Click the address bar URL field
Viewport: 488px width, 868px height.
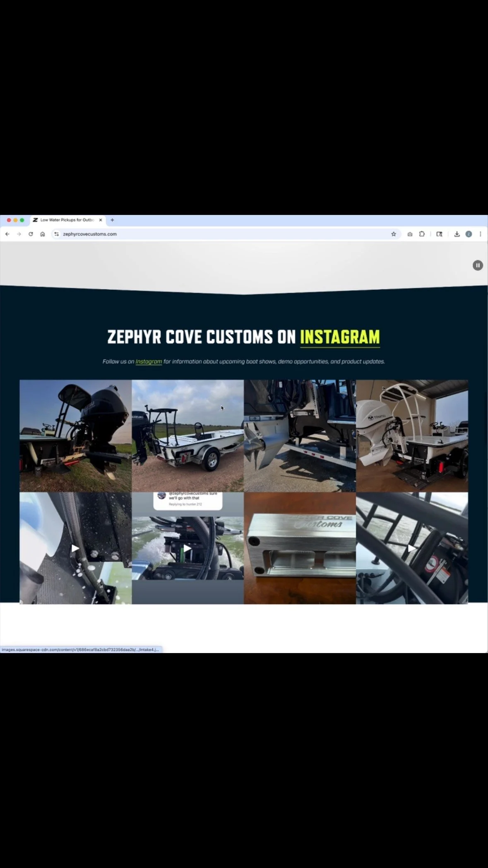[226, 234]
